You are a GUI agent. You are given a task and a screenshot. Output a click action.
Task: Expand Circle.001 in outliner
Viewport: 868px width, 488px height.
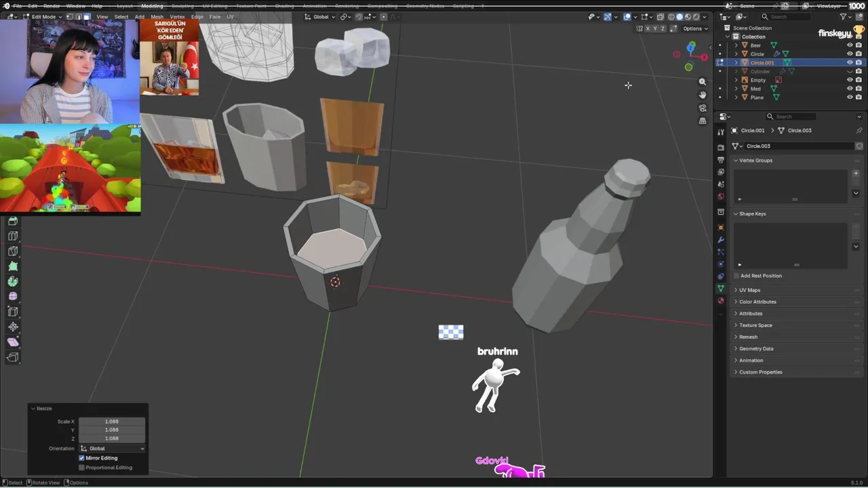click(x=736, y=62)
